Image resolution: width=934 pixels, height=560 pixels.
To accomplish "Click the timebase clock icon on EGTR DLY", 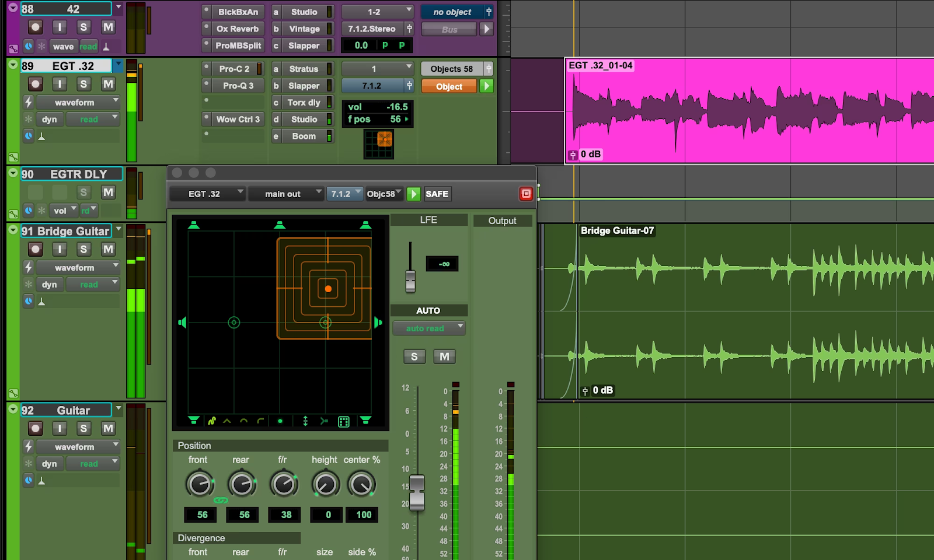I will coord(29,210).
